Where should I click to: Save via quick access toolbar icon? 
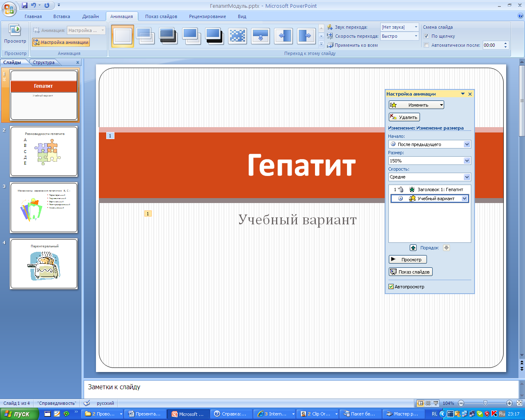pos(25,5)
